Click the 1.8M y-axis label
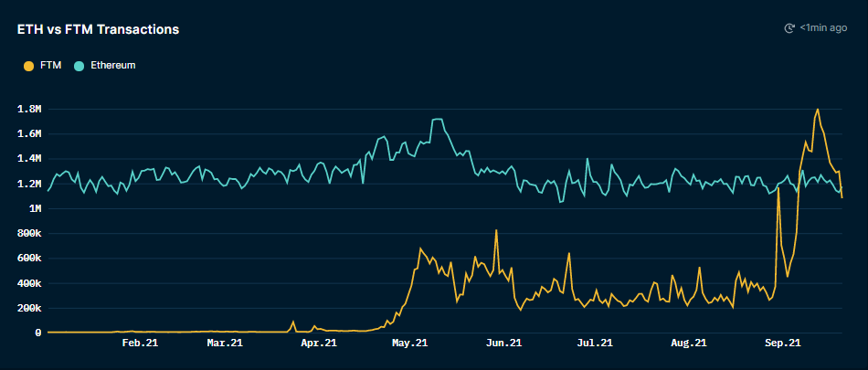Screen dimensions: 868x370 tap(30, 110)
